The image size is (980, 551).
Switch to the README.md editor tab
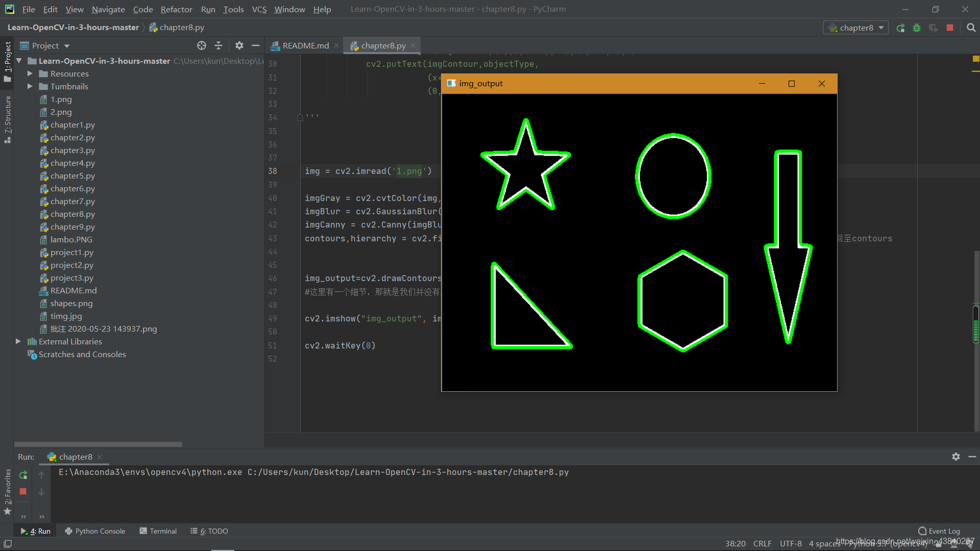point(305,45)
